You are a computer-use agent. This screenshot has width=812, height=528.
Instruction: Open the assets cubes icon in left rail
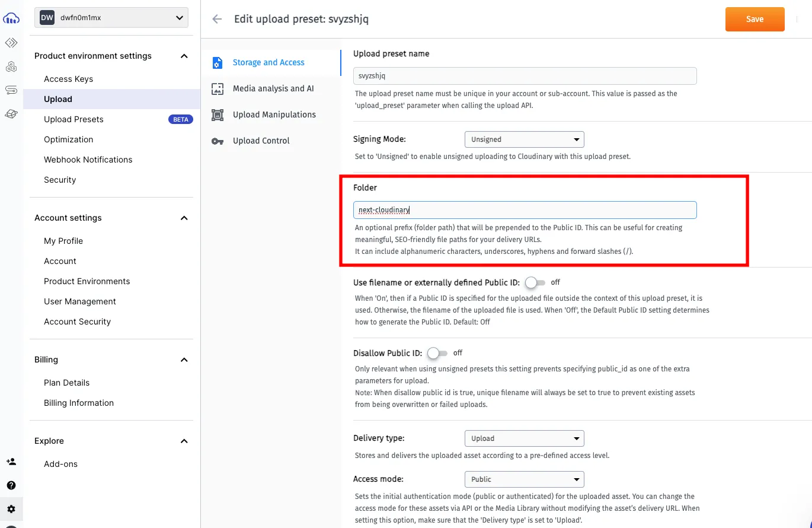coord(11,66)
